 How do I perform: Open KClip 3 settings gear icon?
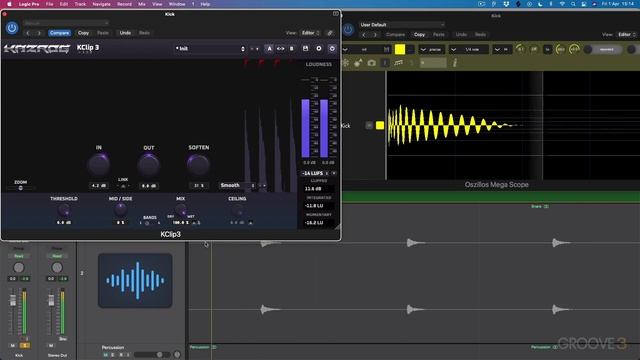point(319,49)
